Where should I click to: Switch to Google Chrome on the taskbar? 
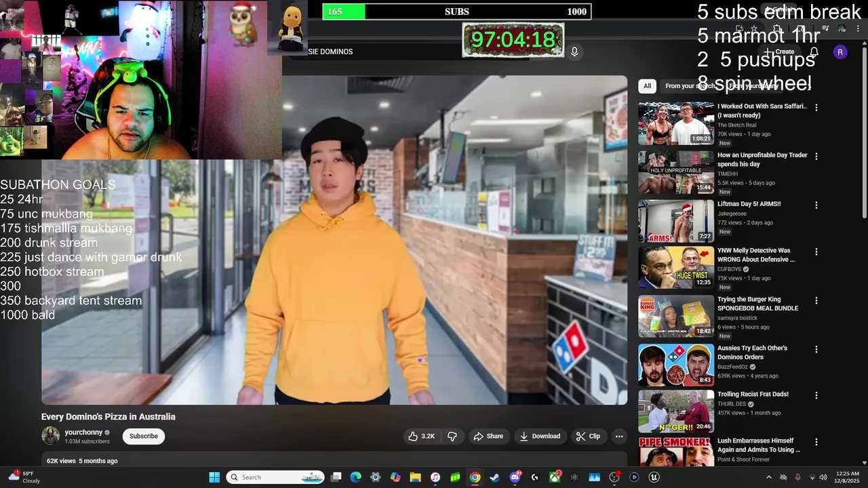(x=475, y=477)
